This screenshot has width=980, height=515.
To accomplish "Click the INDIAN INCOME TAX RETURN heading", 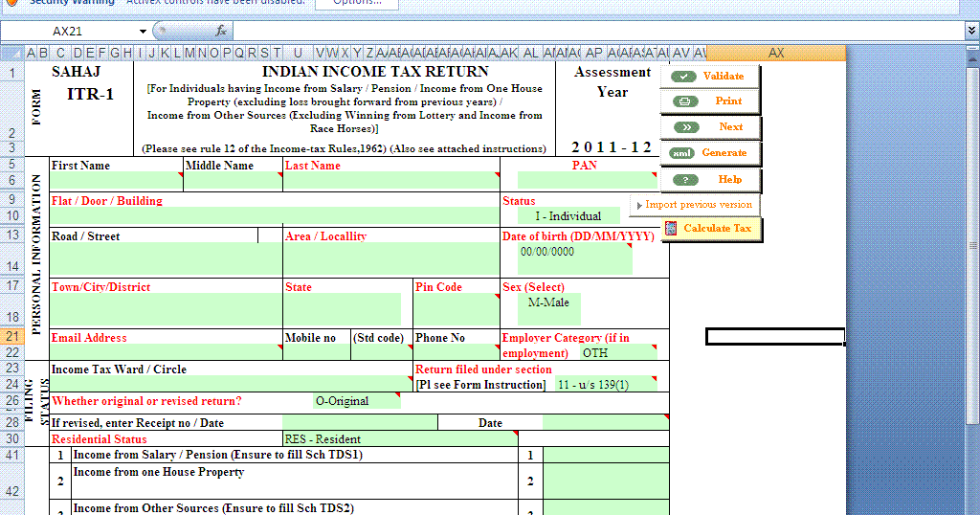I will click(x=375, y=72).
